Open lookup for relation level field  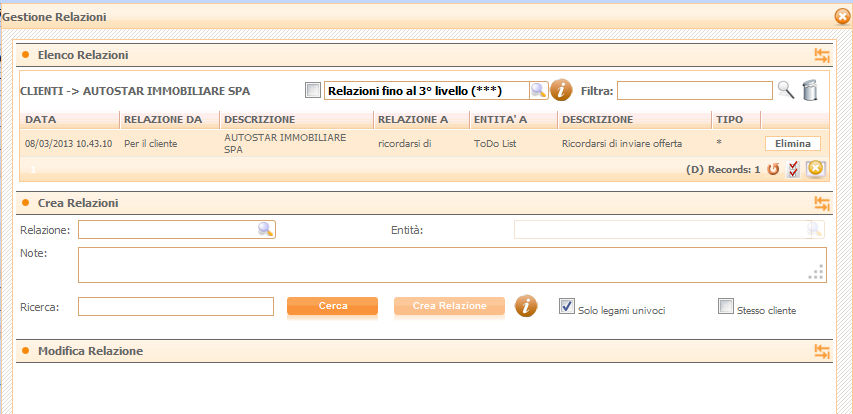538,91
